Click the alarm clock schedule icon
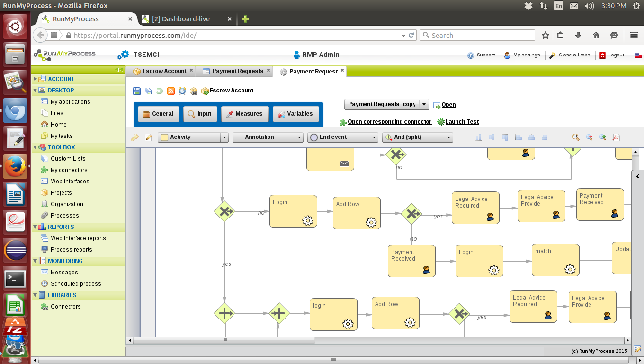This screenshot has height=364, width=644. tap(182, 91)
